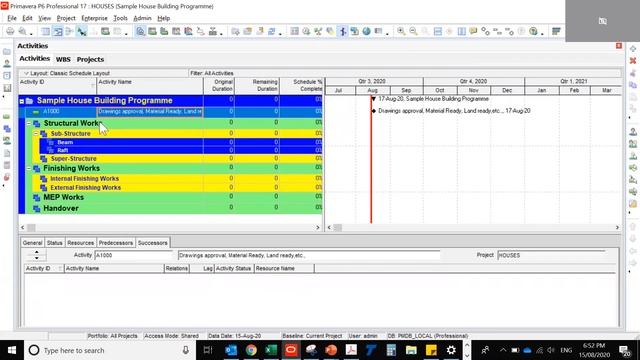Image resolution: width=640 pixels, height=360 pixels.
Task: Open the File menu
Action: pyautogui.click(x=12, y=18)
